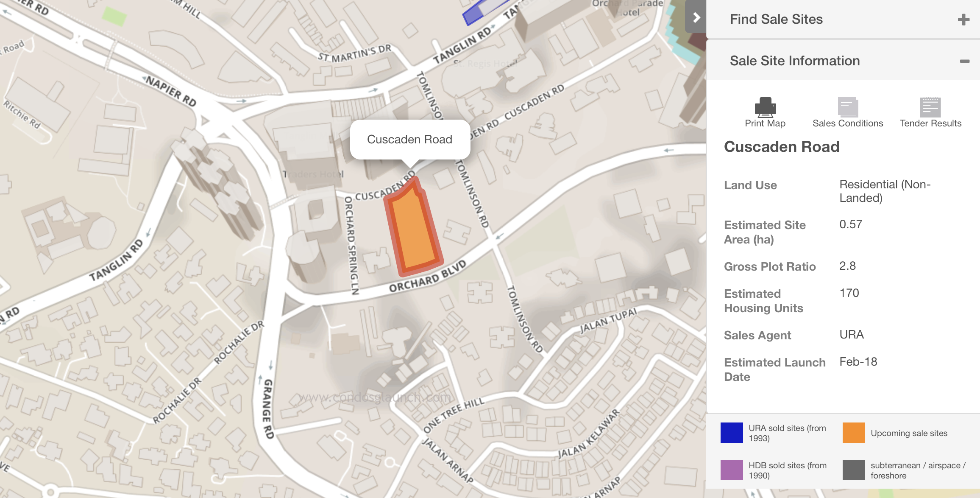Image resolution: width=980 pixels, height=498 pixels.
Task: Open the Tender Results icon
Action: 930,107
